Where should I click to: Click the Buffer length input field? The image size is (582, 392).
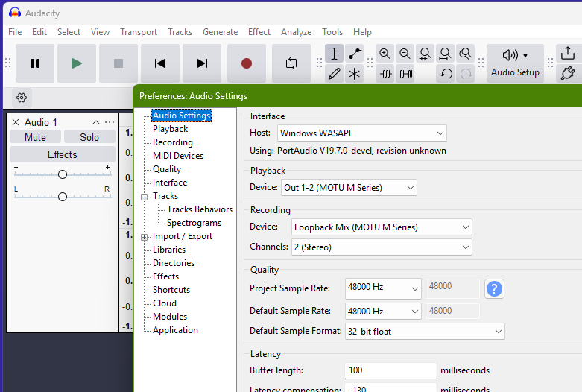(390, 370)
